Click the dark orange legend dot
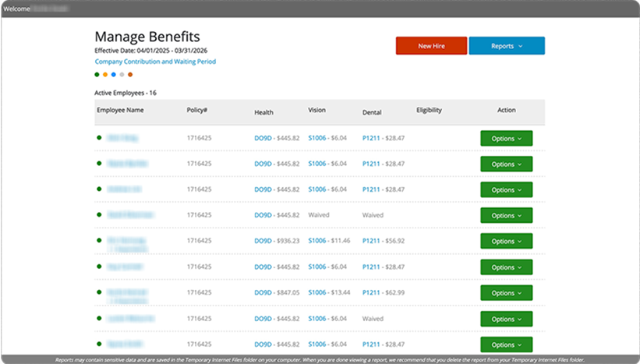 coord(130,75)
